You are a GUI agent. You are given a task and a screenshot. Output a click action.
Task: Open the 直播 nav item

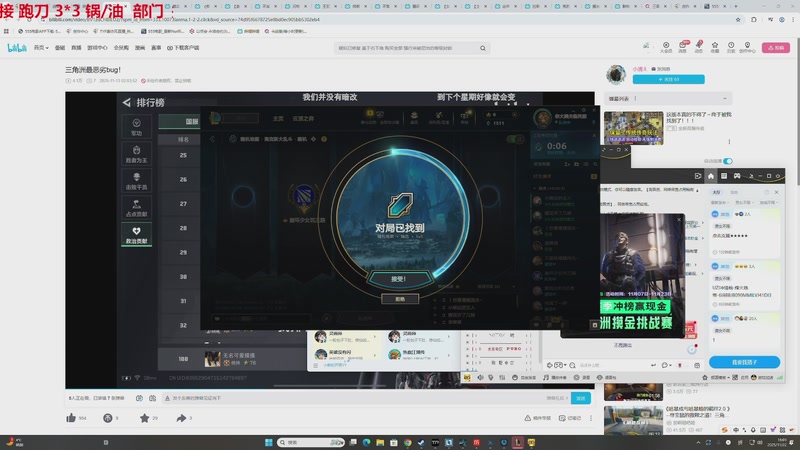[x=76, y=48]
